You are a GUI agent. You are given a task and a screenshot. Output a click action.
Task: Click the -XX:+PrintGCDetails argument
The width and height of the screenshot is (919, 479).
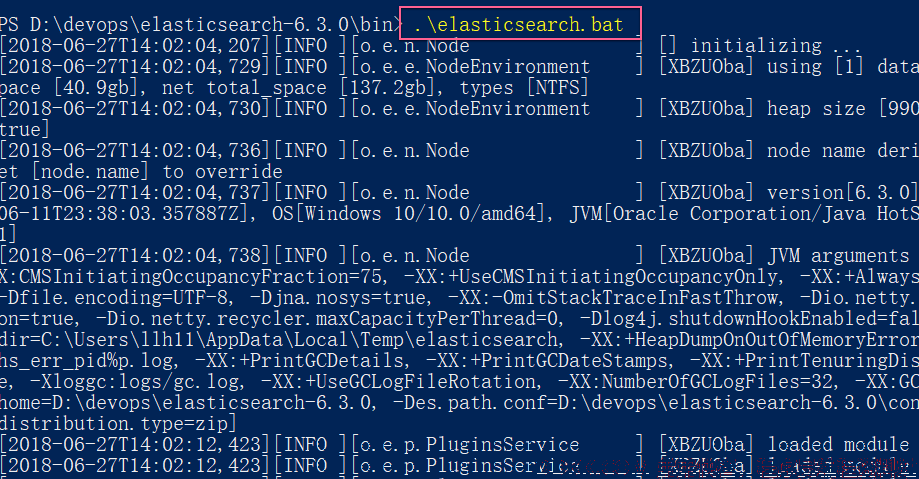click(x=300, y=361)
